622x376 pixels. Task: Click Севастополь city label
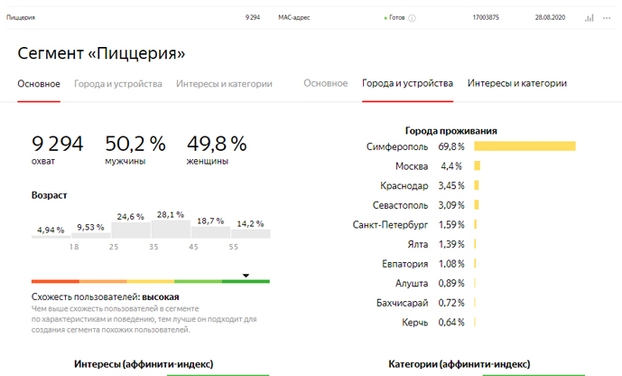click(400, 205)
